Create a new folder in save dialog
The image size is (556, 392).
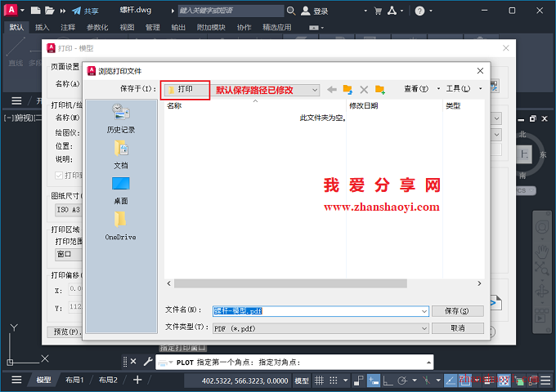[380, 89]
